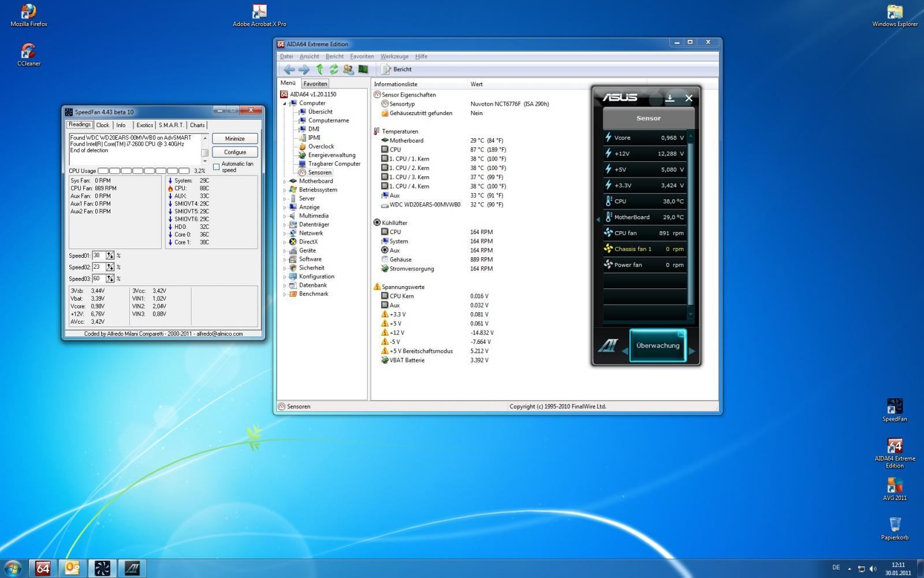
Task: Click the green refresh icon in AIDA64 toolbar
Action: [x=334, y=69]
